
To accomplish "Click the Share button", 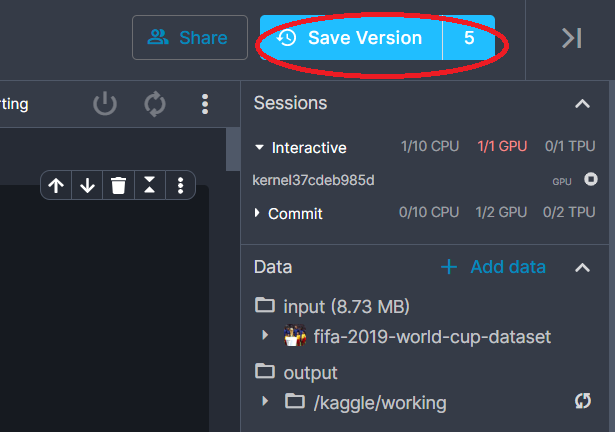I will 190,38.
